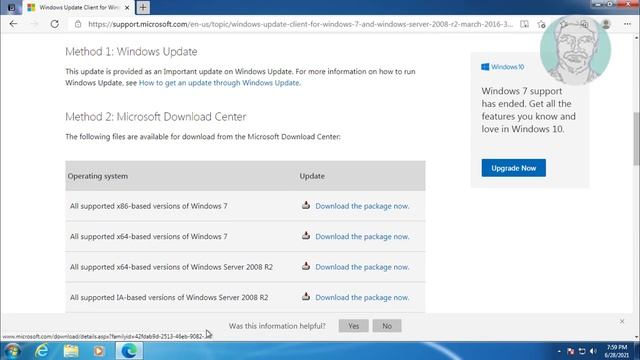Click the text Was this information helpful?
This screenshot has height=360, width=640.
tap(277, 326)
